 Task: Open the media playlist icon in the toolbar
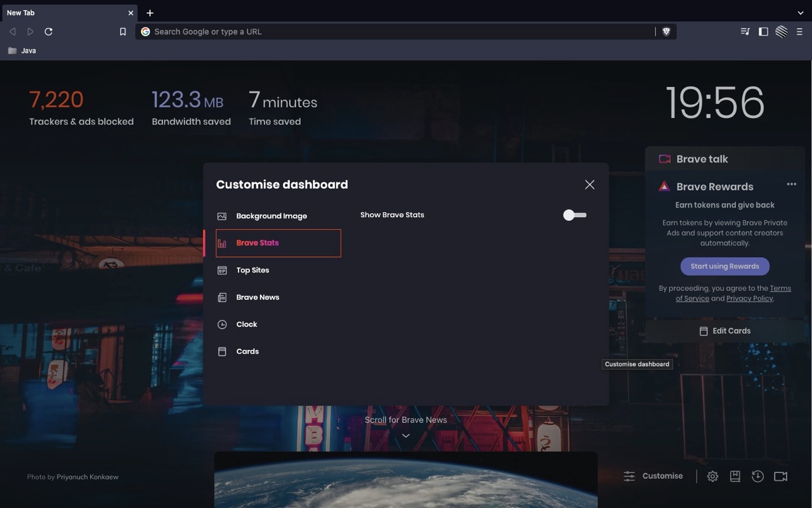745,31
